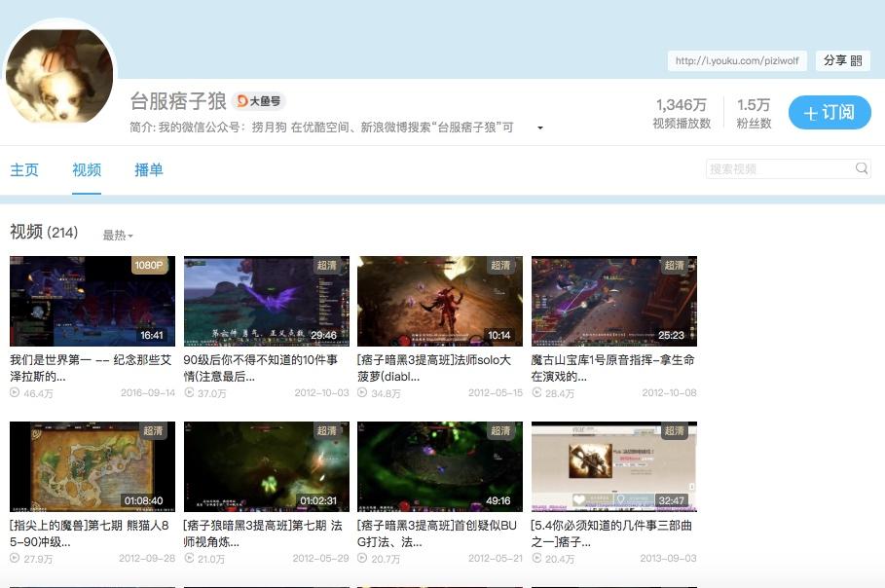This screenshot has width=885, height=588.
Task: Click the 1.5万 fans figure
Action: point(754,105)
